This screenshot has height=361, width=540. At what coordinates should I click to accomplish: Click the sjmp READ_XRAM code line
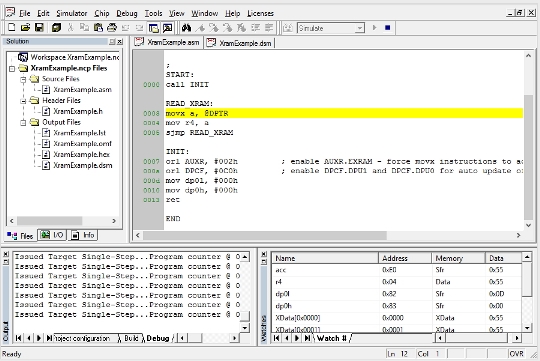(199, 133)
